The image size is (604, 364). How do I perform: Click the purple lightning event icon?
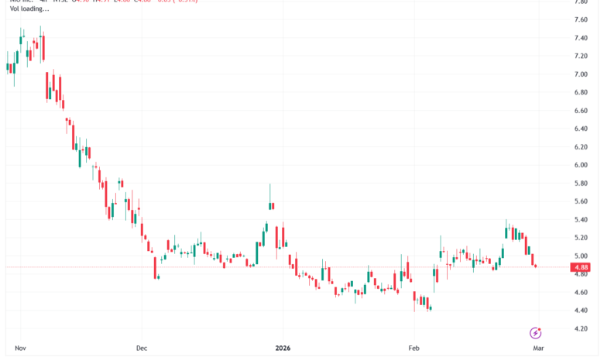(535, 333)
